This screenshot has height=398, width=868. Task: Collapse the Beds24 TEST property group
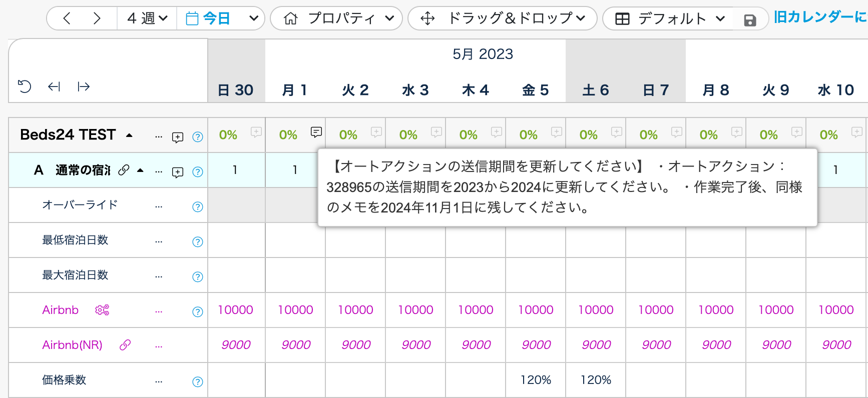pyautogui.click(x=129, y=135)
